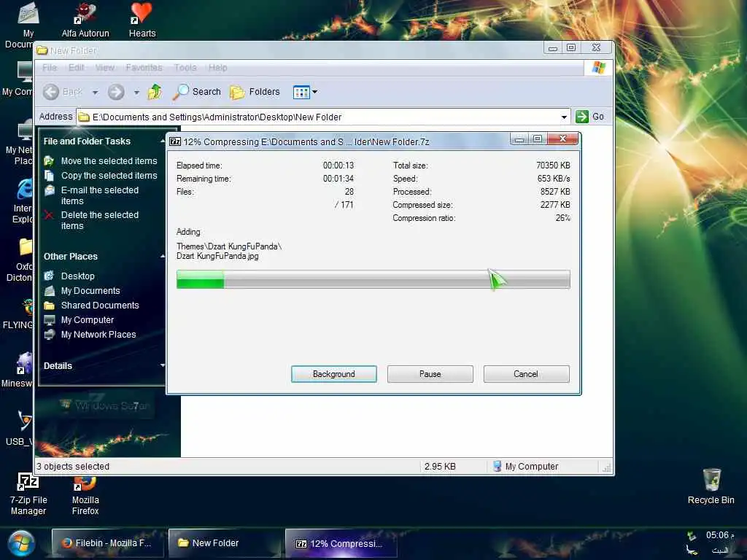747x560 pixels.
Task: Click the '70350 KB' total size value
Action: [x=553, y=166]
